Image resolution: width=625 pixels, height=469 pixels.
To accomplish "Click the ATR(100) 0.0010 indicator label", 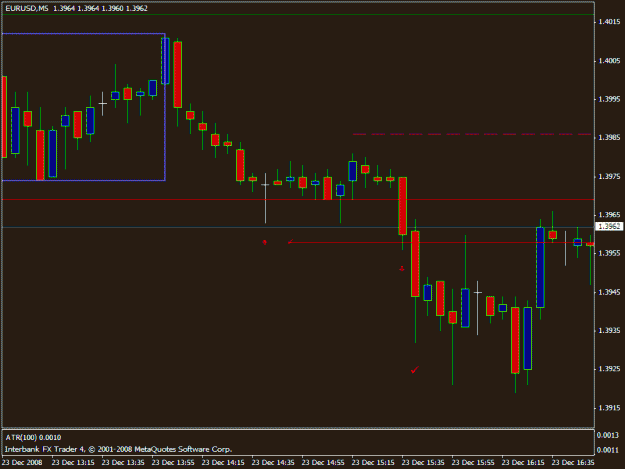I will click(33, 437).
